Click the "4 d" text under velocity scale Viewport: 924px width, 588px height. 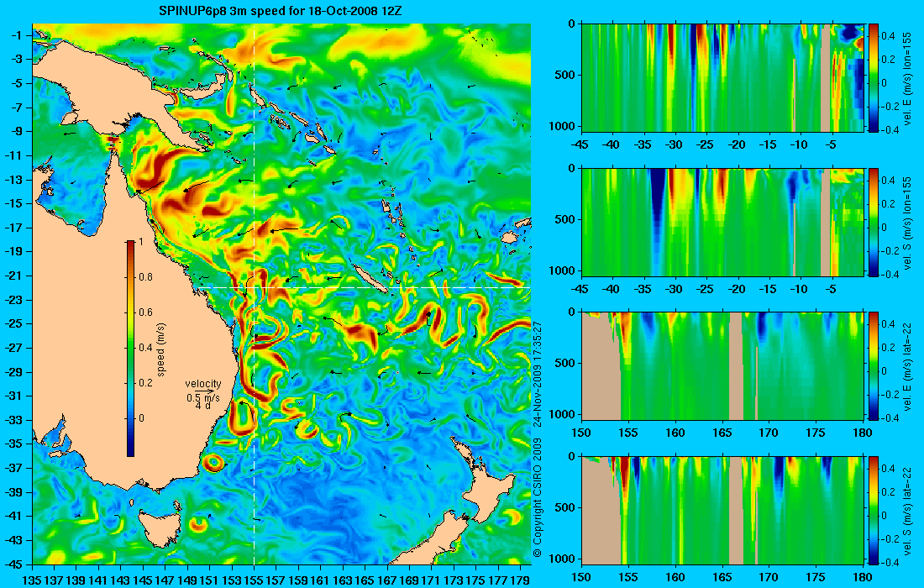[x=203, y=406]
